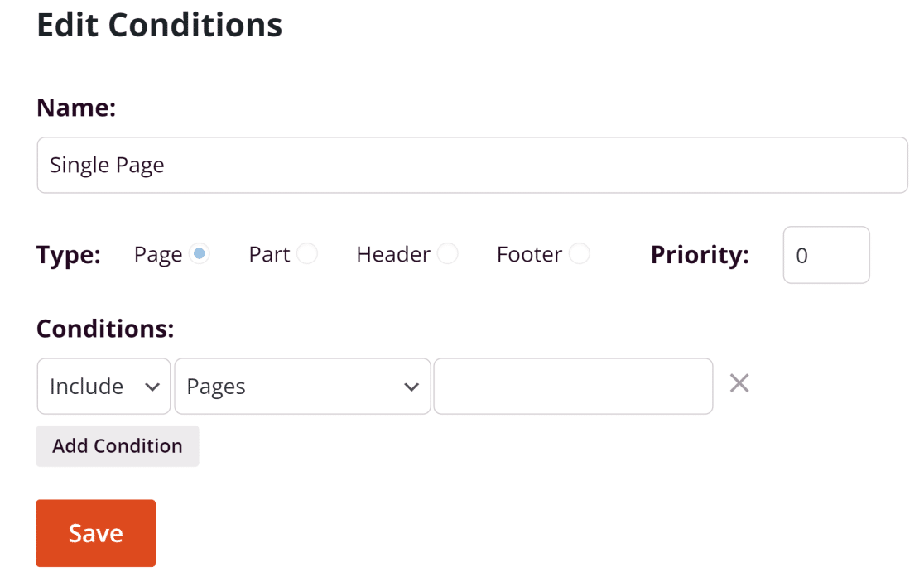Click the Priority: label
This screenshot has height=577, width=924.
700,255
